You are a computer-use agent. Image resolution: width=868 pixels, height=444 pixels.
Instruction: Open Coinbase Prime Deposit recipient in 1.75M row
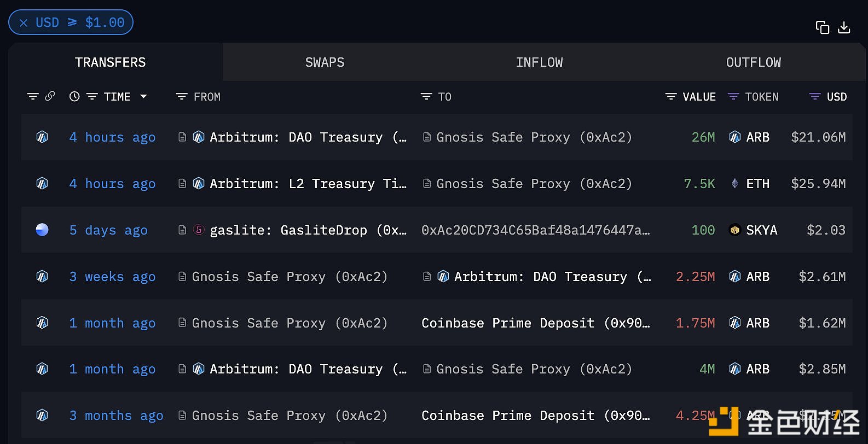pos(536,323)
